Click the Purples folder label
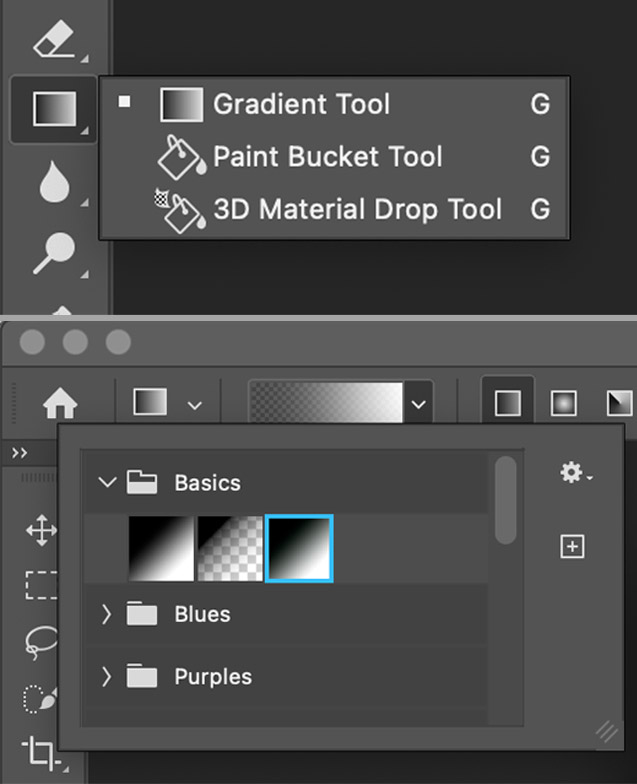637x784 pixels. pos(213,677)
